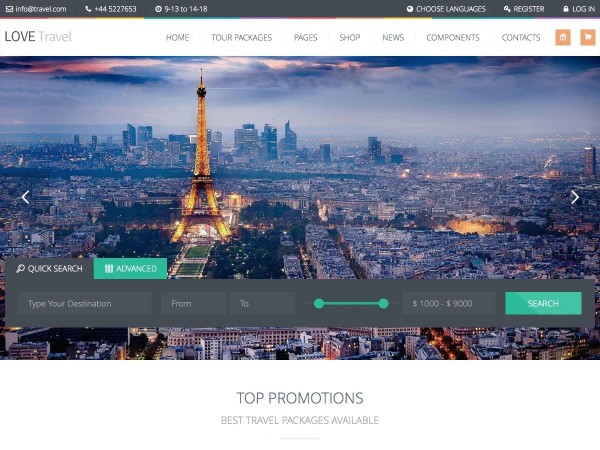Switch to the Quick Search tab

tap(50, 269)
